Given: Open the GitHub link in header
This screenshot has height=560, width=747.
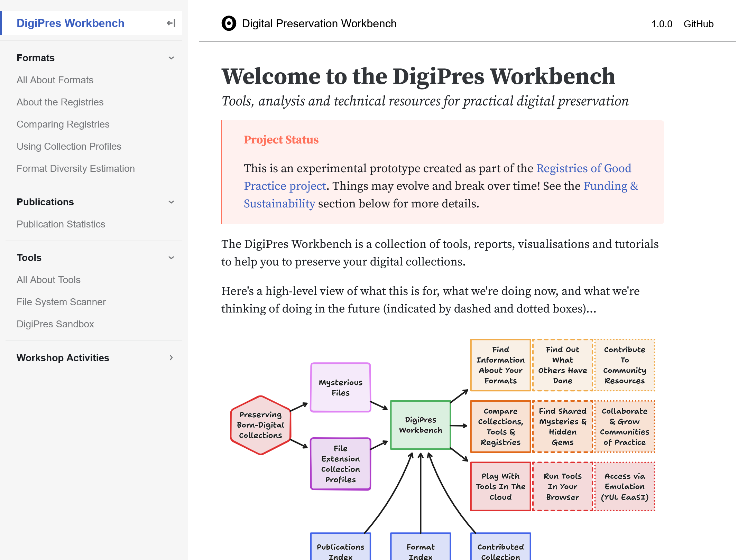Looking at the screenshot, I should click(698, 24).
